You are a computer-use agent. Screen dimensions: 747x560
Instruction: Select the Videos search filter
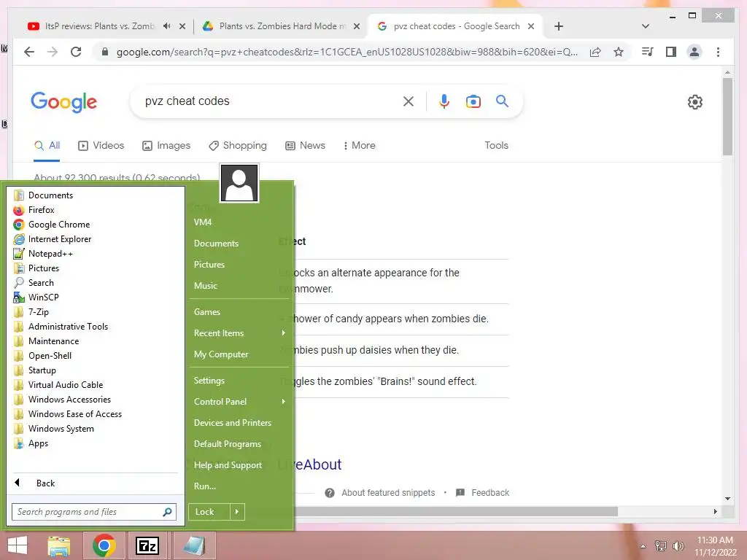pyautogui.click(x=101, y=146)
